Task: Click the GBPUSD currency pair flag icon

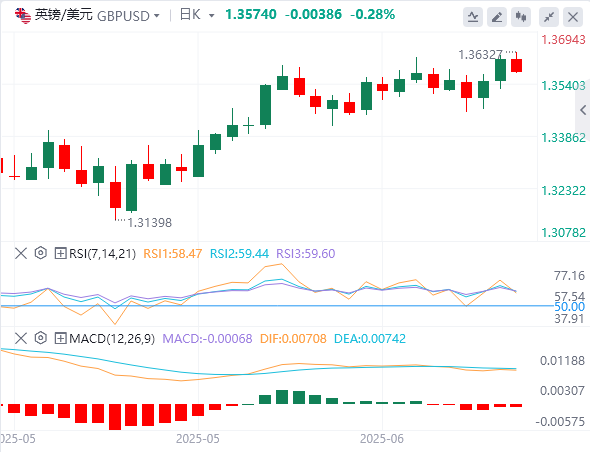Action: (23, 15)
